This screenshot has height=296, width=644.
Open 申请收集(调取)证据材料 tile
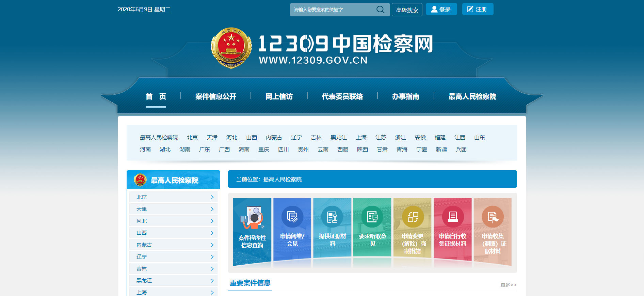coord(493,232)
